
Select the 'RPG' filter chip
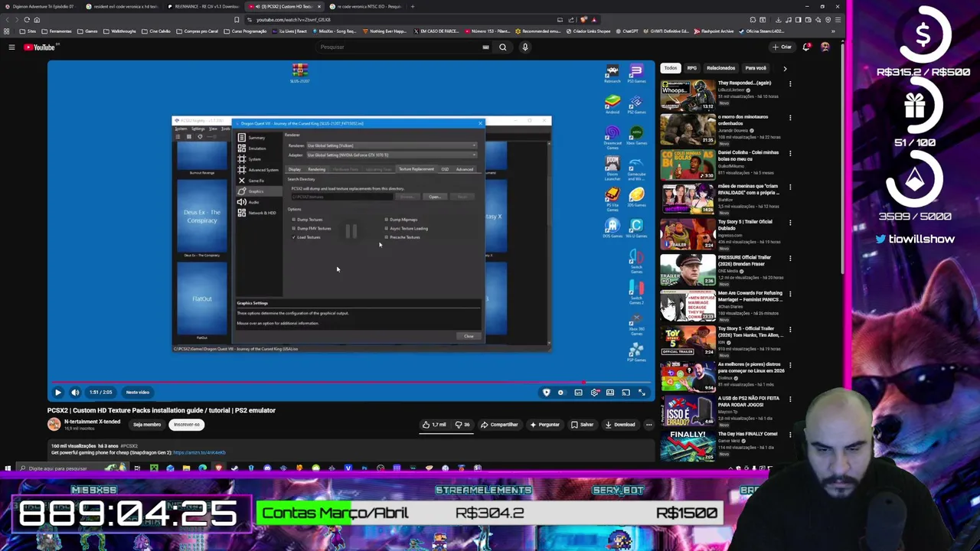(x=691, y=68)
